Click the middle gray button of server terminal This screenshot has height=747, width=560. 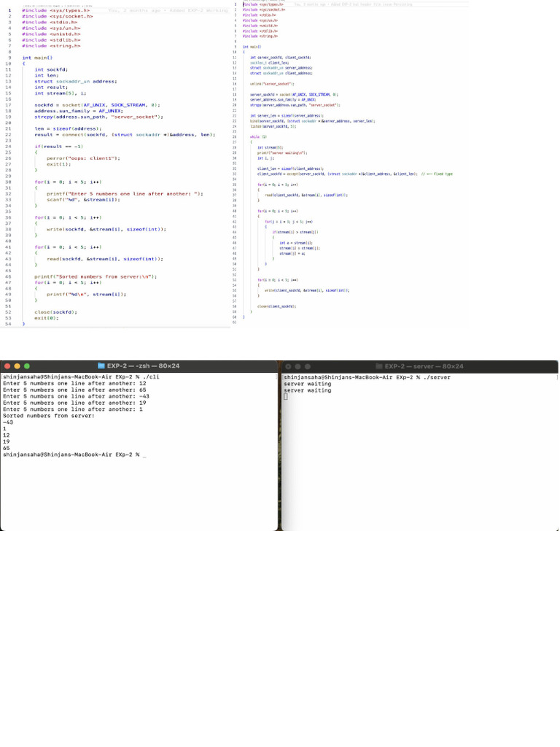click(297, 366)
